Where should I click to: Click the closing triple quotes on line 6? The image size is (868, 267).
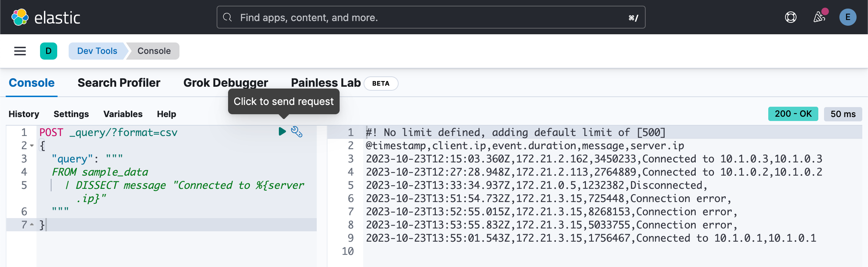click(x=60, y=210)
